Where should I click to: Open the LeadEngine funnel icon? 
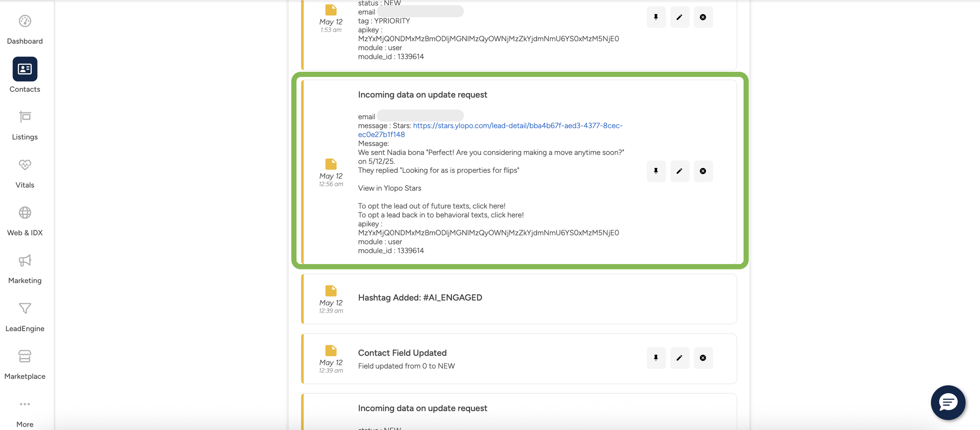pos(25,308)
